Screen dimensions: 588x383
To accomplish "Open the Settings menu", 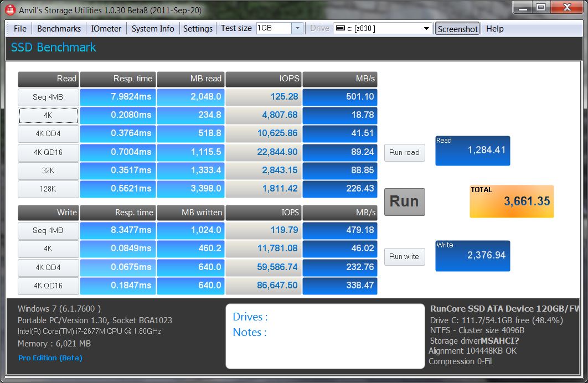I will pyautogui.click(x=198, y=29).
